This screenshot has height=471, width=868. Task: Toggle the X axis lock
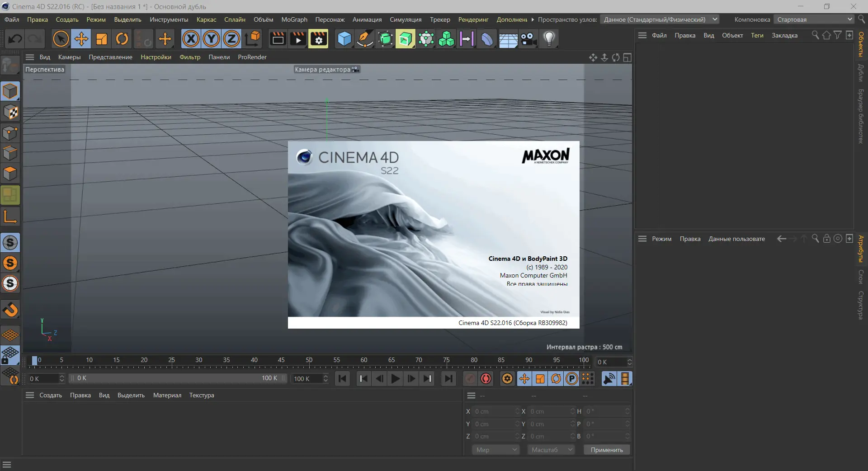pyautogui.click(x=191, y=39)
